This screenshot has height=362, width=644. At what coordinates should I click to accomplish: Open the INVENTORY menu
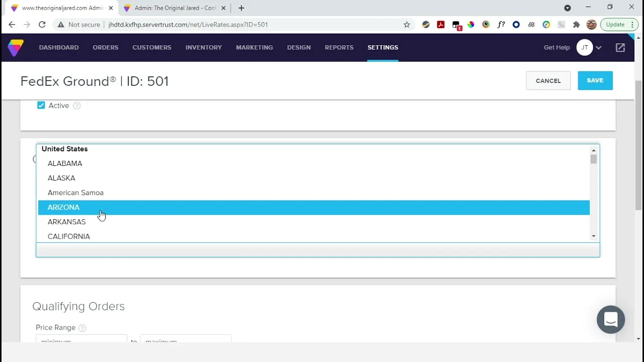coord(204,47)
